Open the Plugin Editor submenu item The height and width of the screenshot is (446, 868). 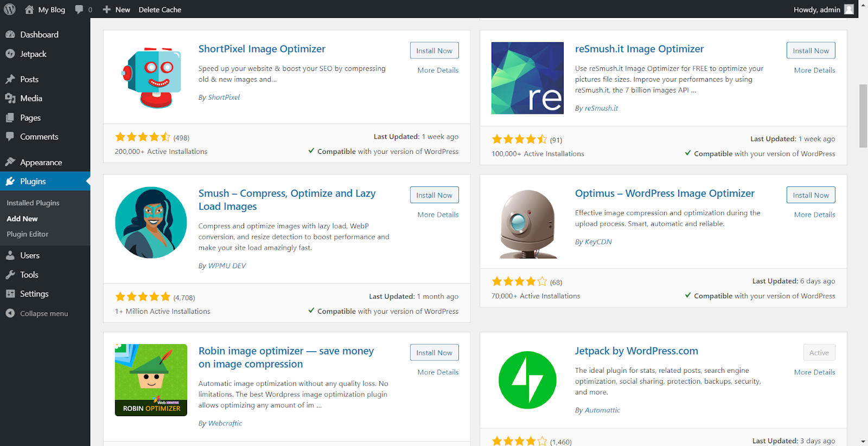click(x=28, y=234)
